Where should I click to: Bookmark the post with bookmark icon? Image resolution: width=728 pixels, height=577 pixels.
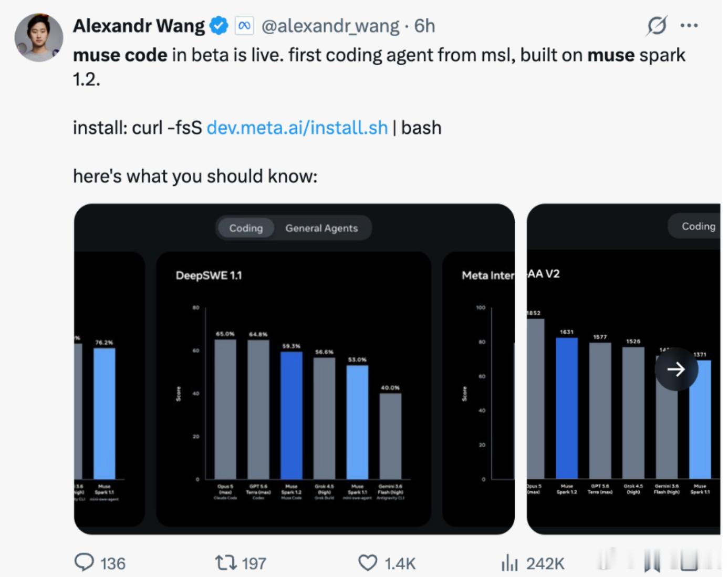point(652,561)
